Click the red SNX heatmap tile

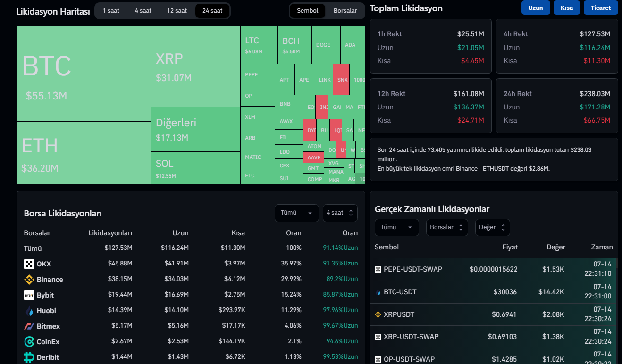(x=342, y=80)
